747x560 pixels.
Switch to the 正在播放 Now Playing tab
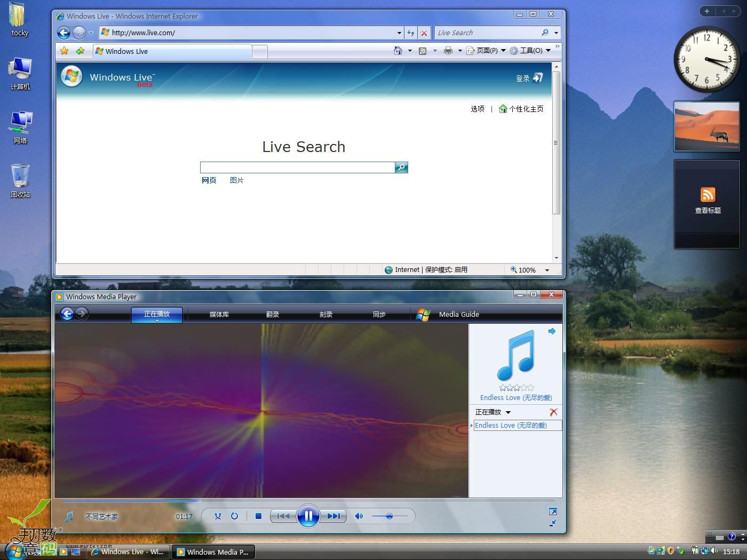click(157, 314)
